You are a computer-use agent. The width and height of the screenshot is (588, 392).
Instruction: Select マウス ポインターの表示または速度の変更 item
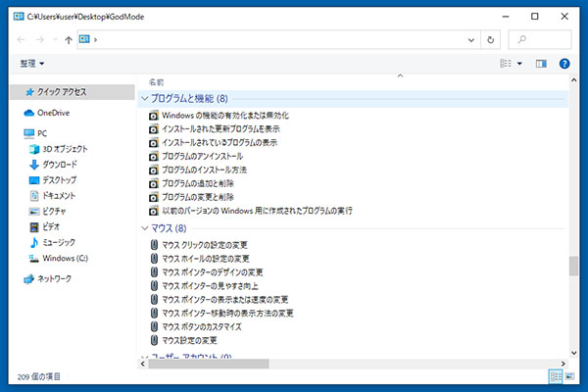[x=219, y=299]
